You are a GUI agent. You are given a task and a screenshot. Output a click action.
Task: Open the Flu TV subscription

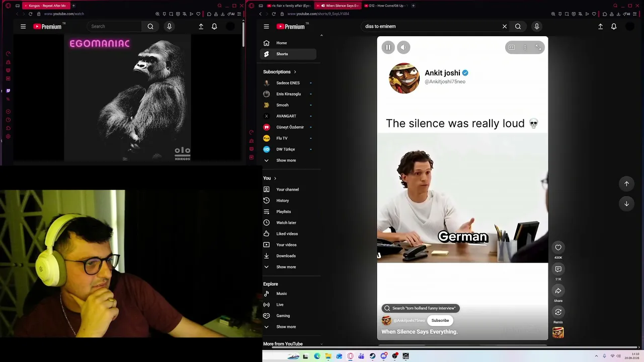coord(289,138)
